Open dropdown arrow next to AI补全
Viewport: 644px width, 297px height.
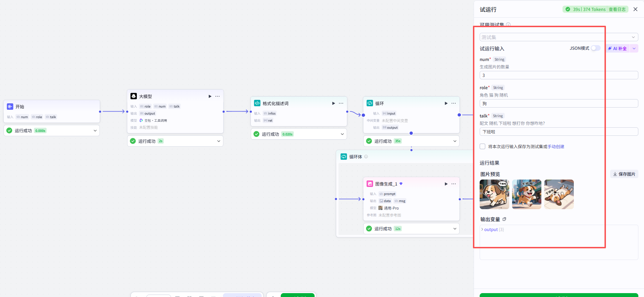[634, 49]
